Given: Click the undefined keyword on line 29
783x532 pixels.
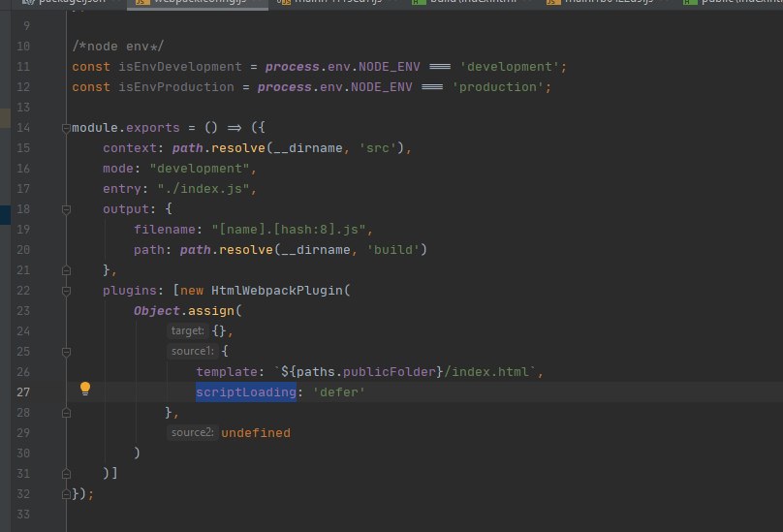Looking at the screenshot, I should click(x=256, y=433).
